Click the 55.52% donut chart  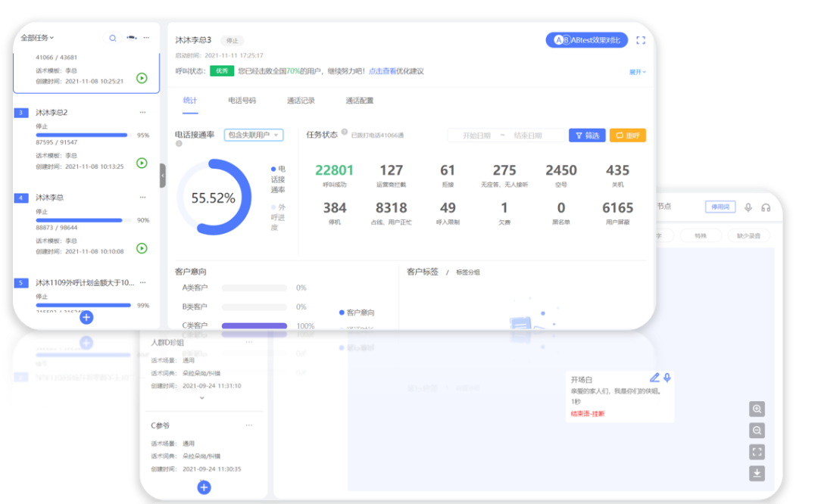214,198
